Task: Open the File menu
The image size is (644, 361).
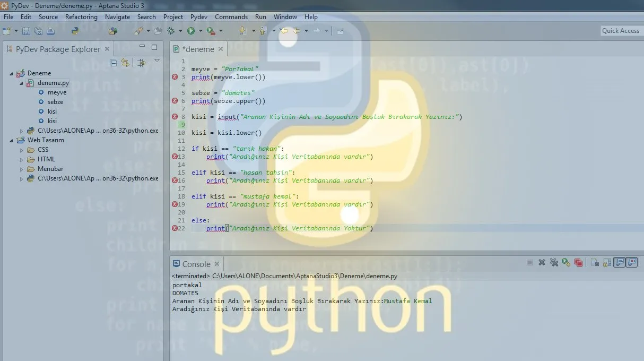Action: [x=8, y=17]
